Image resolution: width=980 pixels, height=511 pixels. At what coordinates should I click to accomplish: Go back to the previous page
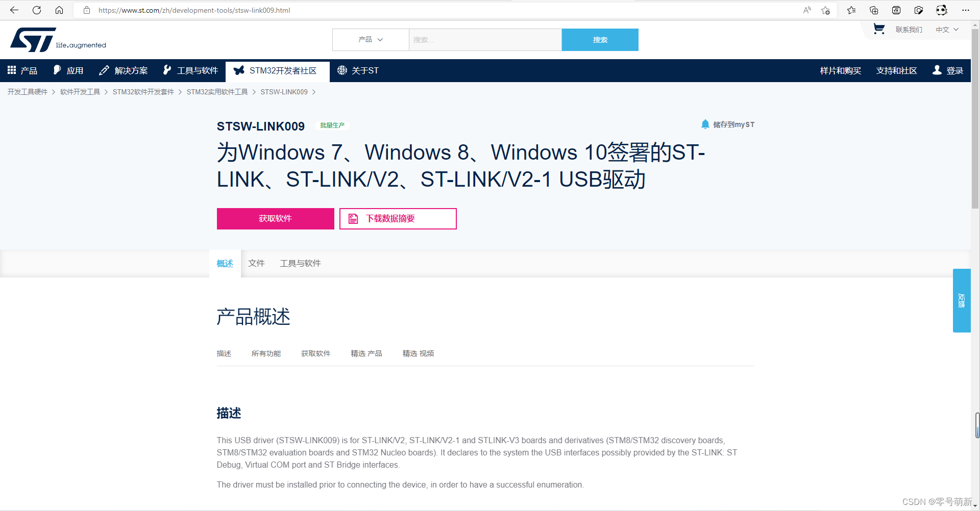[x=14, y=10]
